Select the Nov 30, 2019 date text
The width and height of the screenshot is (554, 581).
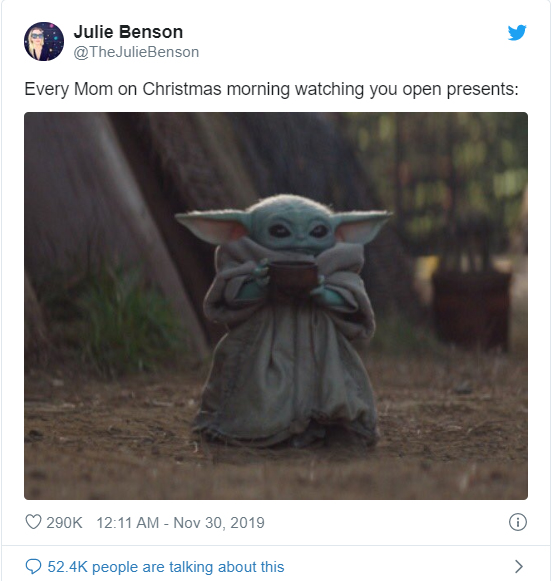219,523
